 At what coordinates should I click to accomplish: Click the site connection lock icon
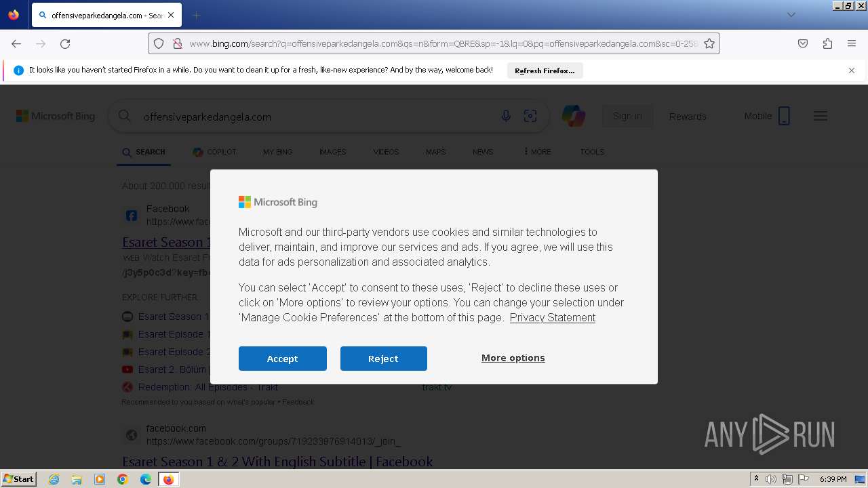coord(178,43)
